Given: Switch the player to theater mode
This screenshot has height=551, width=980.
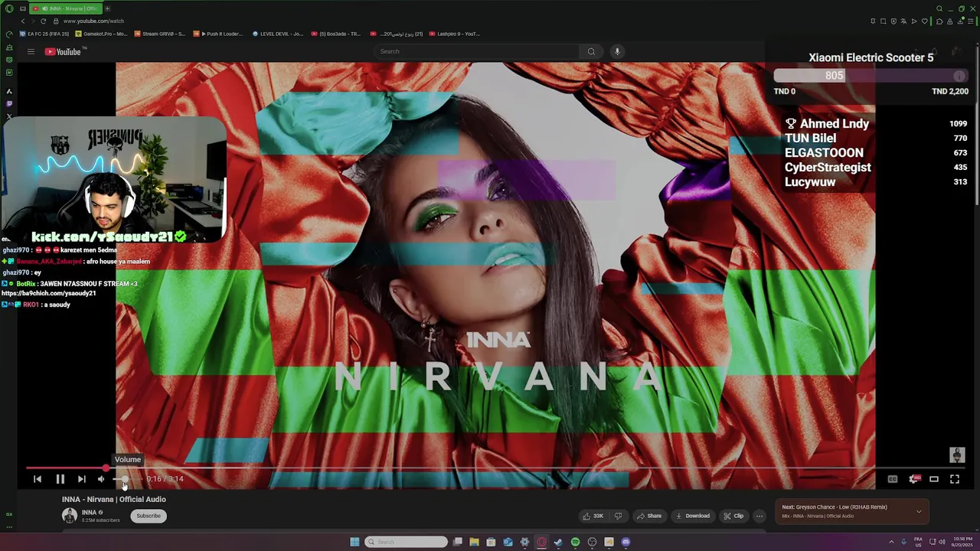Looking at the screenshot, I should (934, 479).
